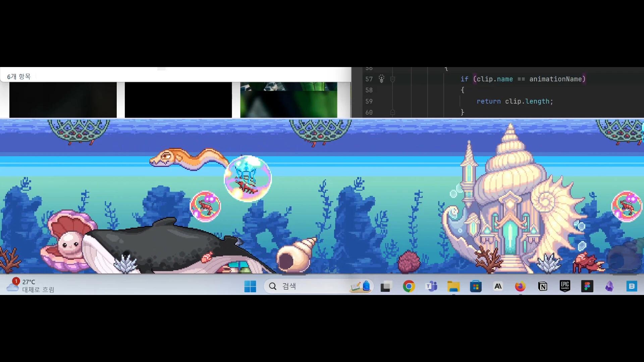Image resolution: width=644 pixels, height=362 pixels.
Task: Click the notification badge on the weather flyout
Action: click(x=15, y=281)
